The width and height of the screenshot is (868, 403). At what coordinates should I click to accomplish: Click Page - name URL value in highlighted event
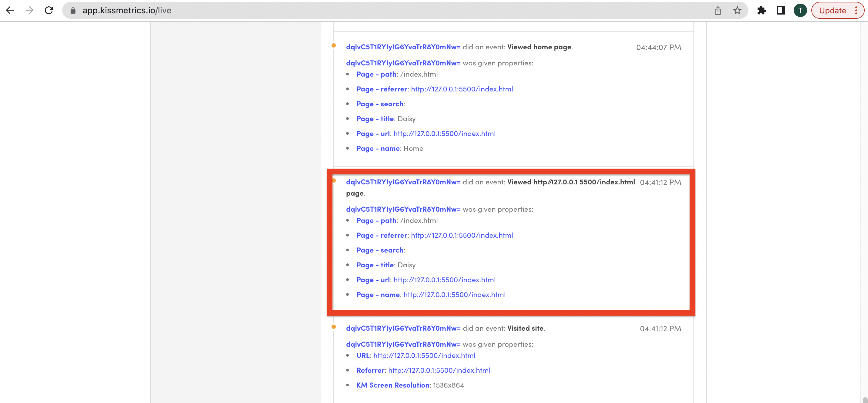454,295
